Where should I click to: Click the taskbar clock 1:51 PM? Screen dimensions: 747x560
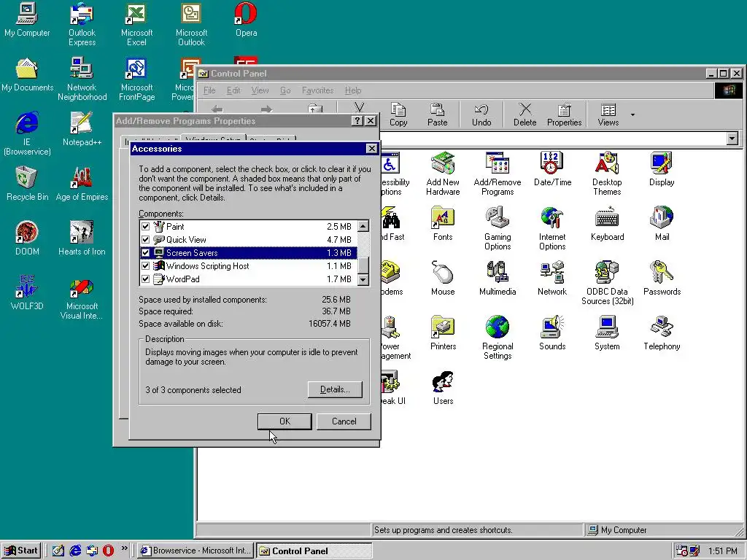click(722, 551)
